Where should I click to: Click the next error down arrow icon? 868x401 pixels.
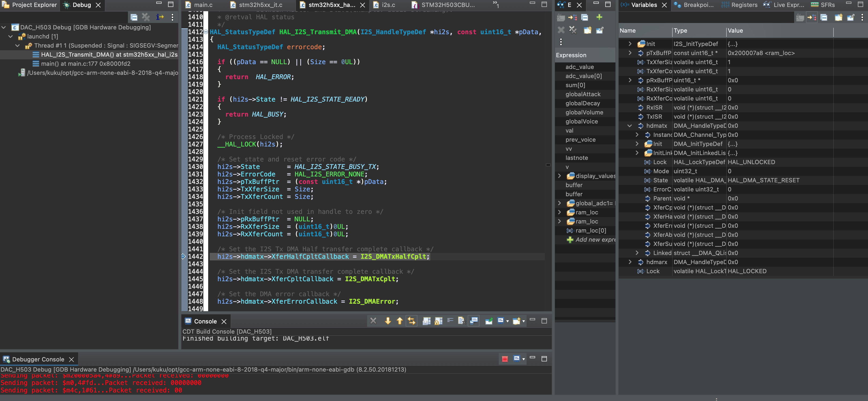(x=388, y=321)
